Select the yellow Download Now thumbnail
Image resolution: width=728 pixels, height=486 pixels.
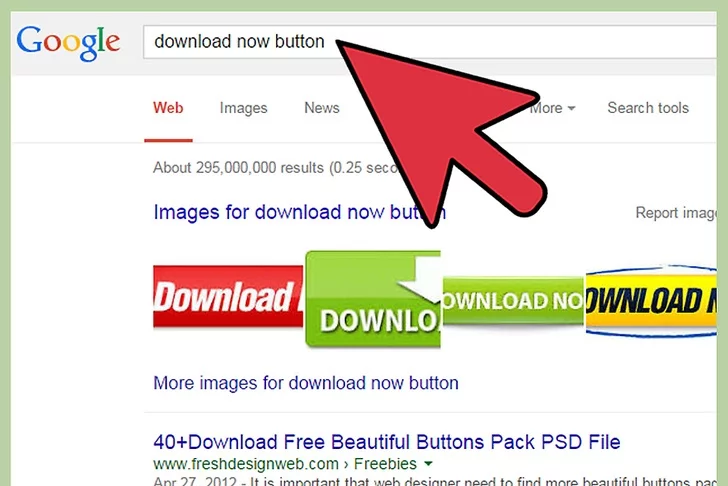(x=651, y=300)
